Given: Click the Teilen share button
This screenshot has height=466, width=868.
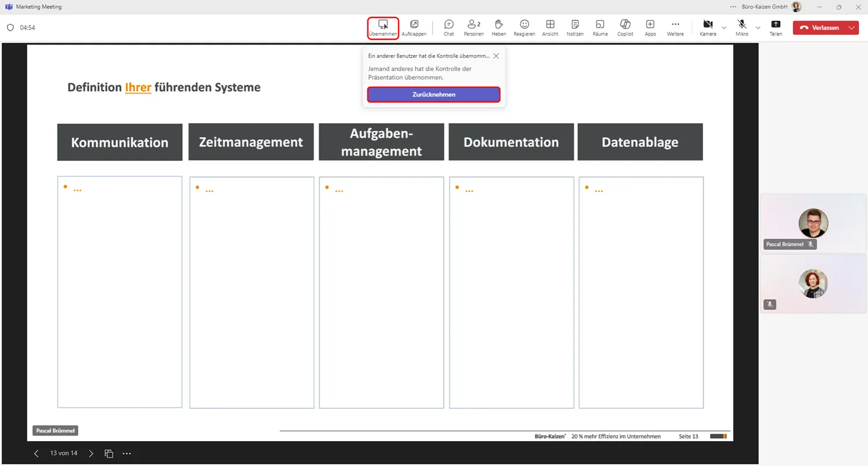Looking at the screenshot, I should point(775,27).
